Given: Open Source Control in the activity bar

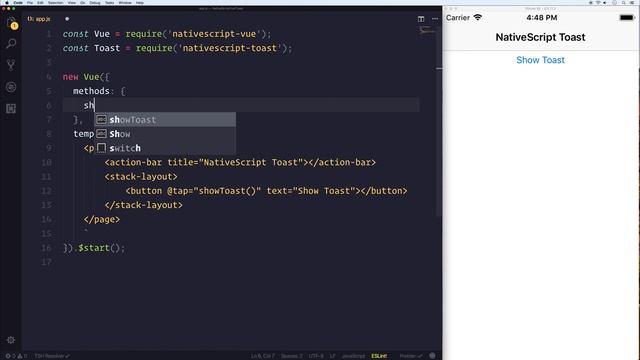Looking at the screenshot, I should point(11,65).
